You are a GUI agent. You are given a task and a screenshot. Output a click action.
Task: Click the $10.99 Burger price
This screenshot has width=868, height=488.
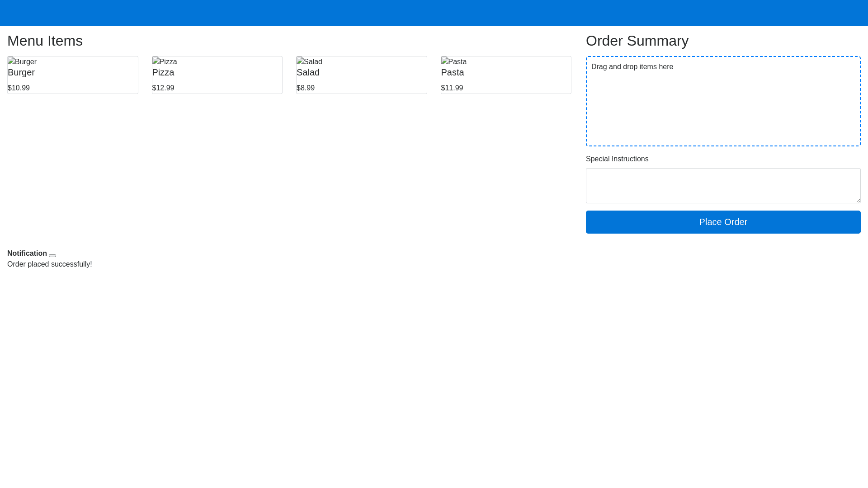point(19,88)
